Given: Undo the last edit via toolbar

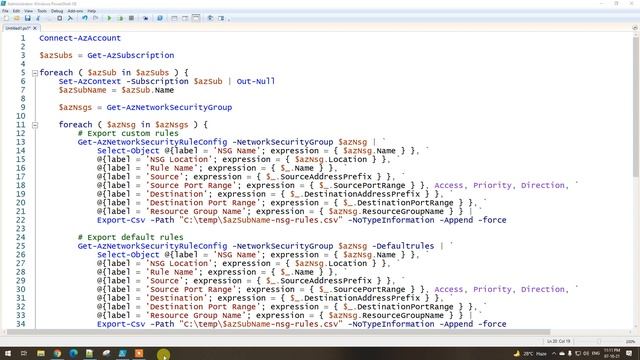Looking at the screenshot, I should coord(84,18).
